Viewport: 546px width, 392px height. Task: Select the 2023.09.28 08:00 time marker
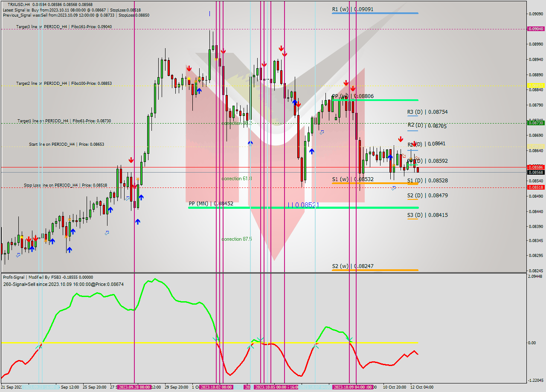[x=134, y=387]
